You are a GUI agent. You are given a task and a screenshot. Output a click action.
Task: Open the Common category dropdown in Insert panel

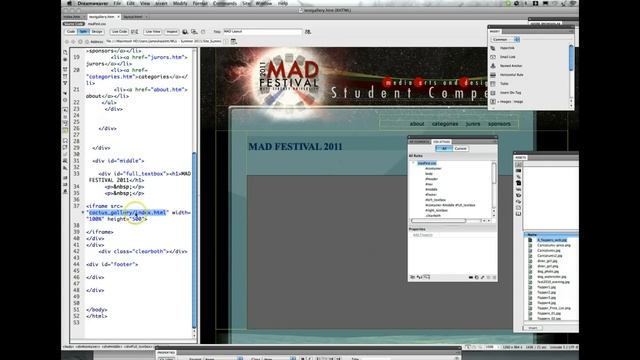505,40
